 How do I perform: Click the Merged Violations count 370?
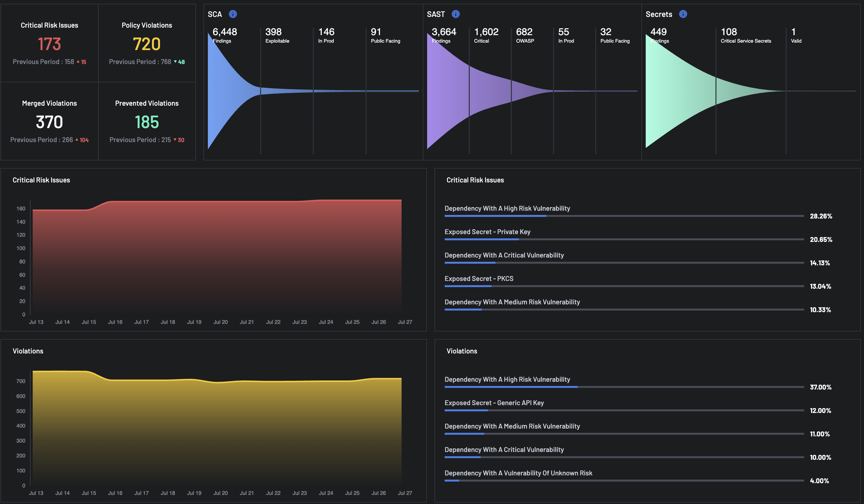(49, 122)
